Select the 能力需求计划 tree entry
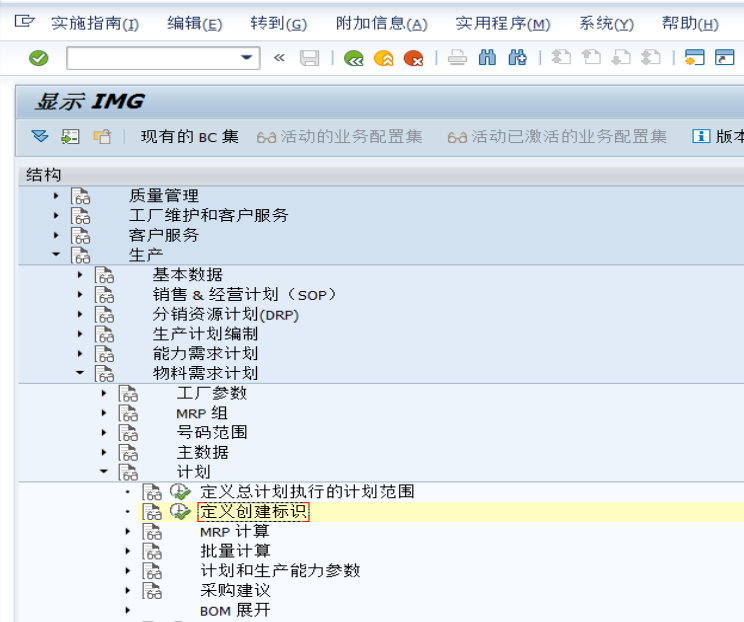744x622 pixels. 205,354
